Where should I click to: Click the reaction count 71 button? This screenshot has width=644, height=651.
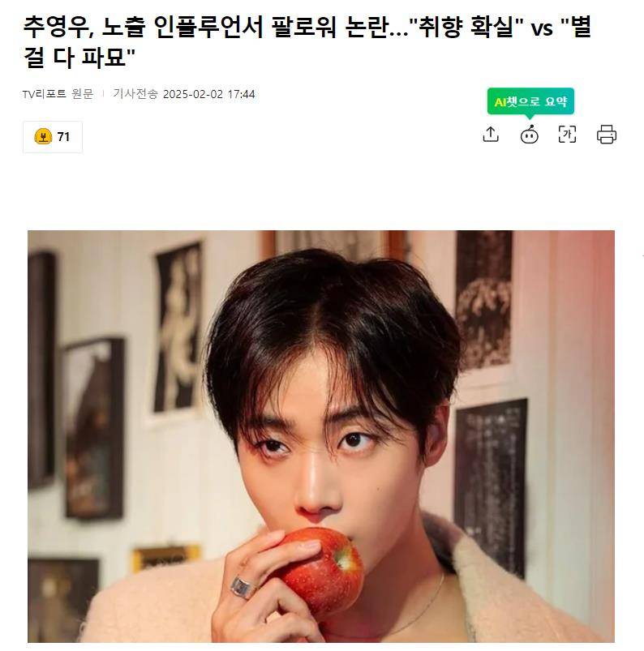click(53, 136)
